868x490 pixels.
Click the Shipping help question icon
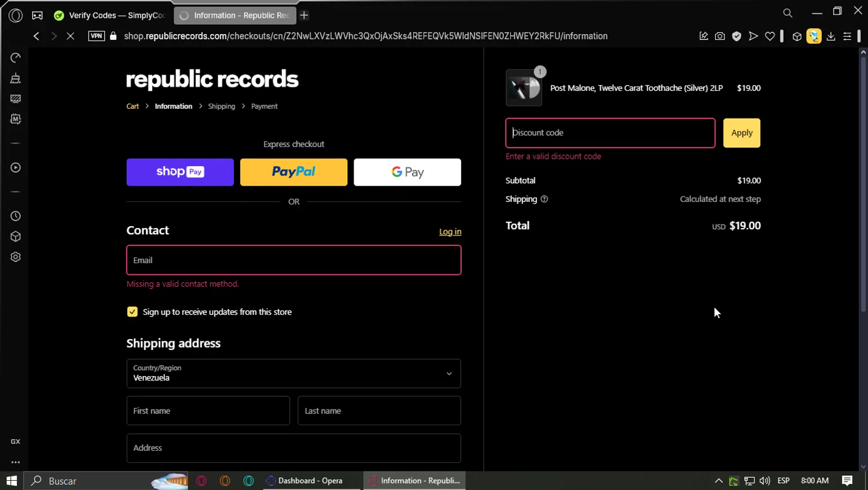tap(544, 199)
